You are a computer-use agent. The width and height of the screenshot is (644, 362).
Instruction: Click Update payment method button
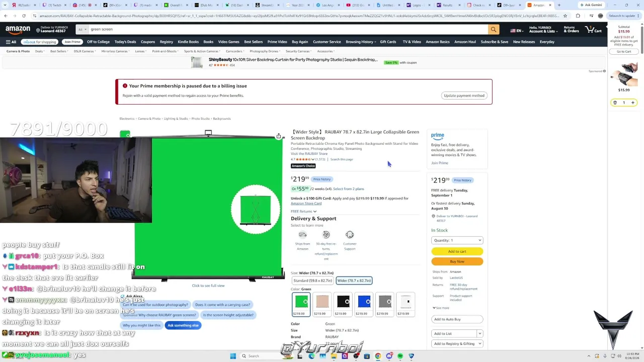coord(464,96)
